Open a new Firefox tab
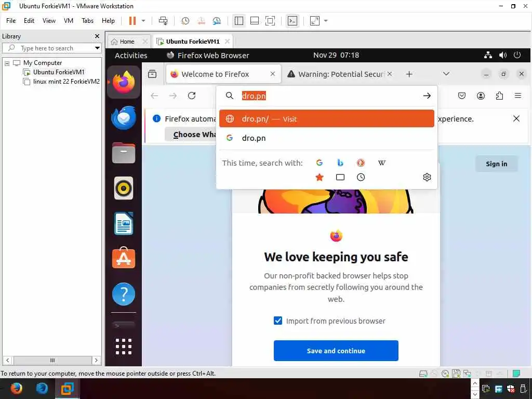The width and height of the screenshot is (532, 399). [x=409, y=74]
